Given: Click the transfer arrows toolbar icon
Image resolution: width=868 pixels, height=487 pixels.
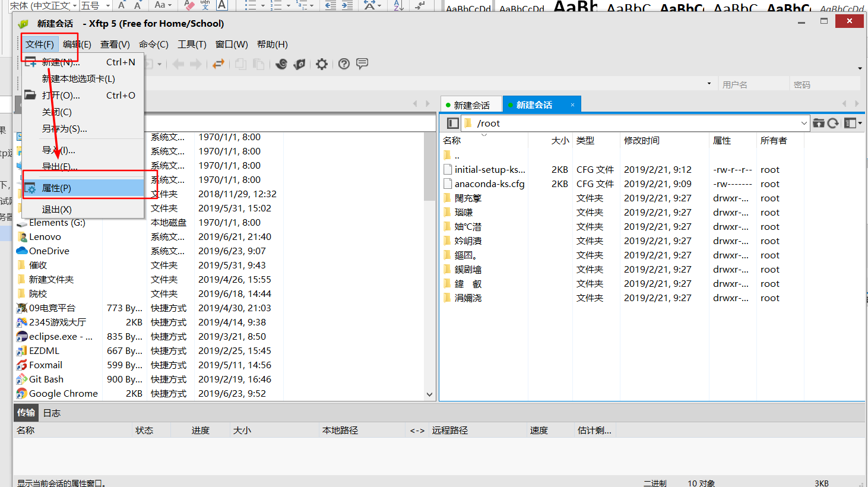Looking at the screenshot, I should (x=218, y=64).
